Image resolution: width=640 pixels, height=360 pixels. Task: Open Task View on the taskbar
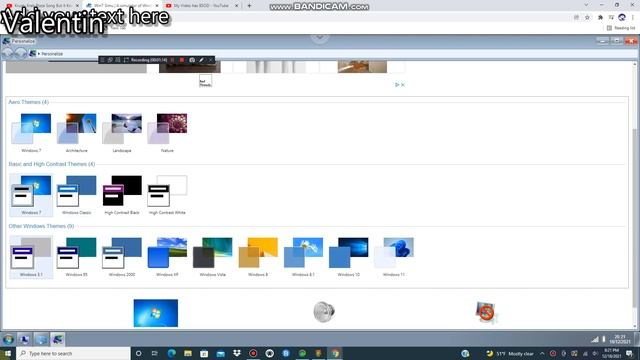click(x=155, y=353)
